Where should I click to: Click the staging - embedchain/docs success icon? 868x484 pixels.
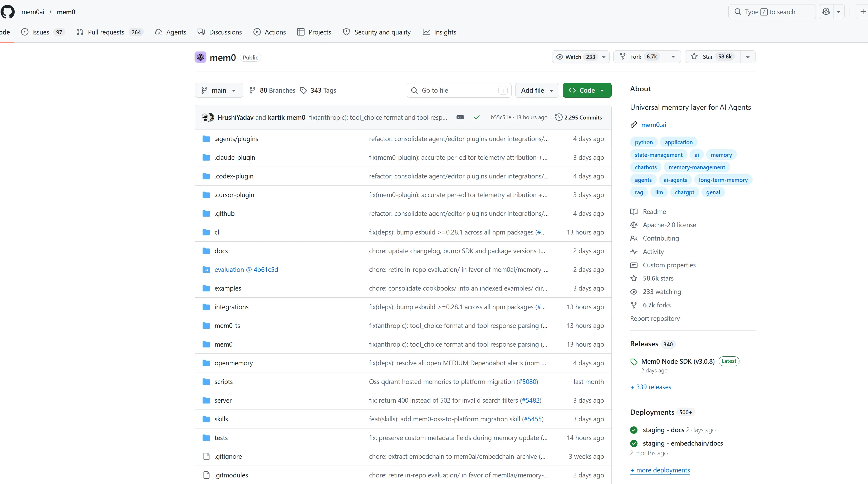(634, 443)
